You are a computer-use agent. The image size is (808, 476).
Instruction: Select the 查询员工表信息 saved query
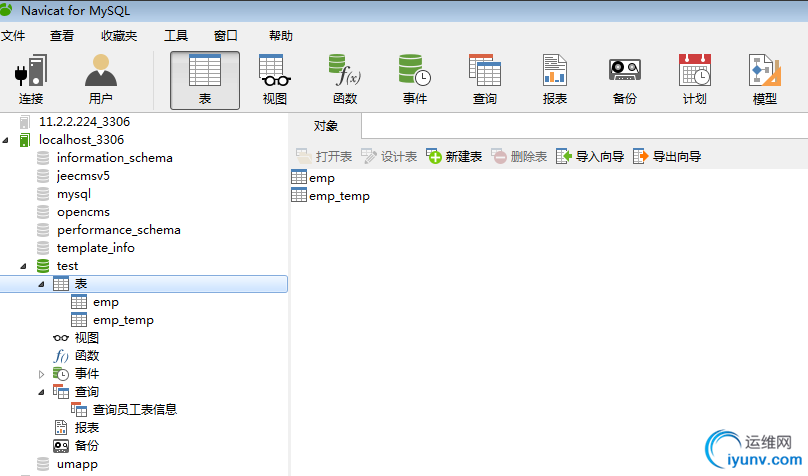135,410
